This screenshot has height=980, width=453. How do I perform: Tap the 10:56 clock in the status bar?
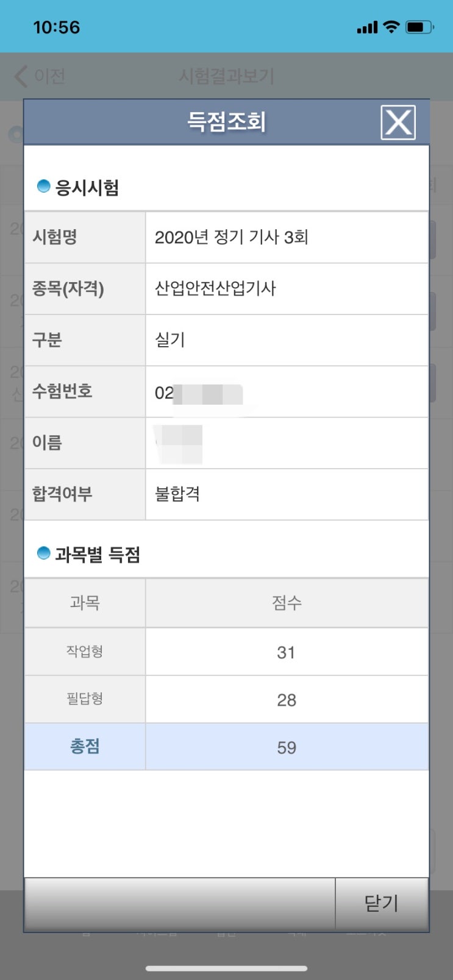[x=57, y=27]
